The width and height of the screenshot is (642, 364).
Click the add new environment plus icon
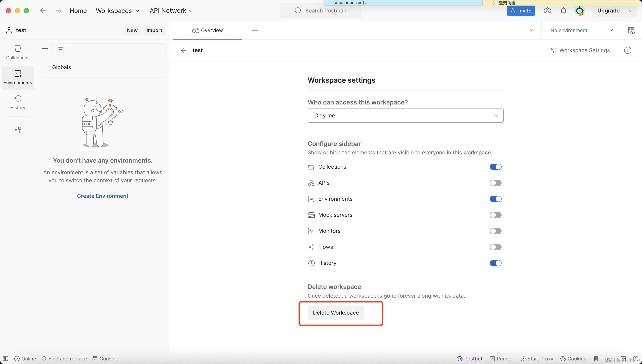(x=45, y=49)
